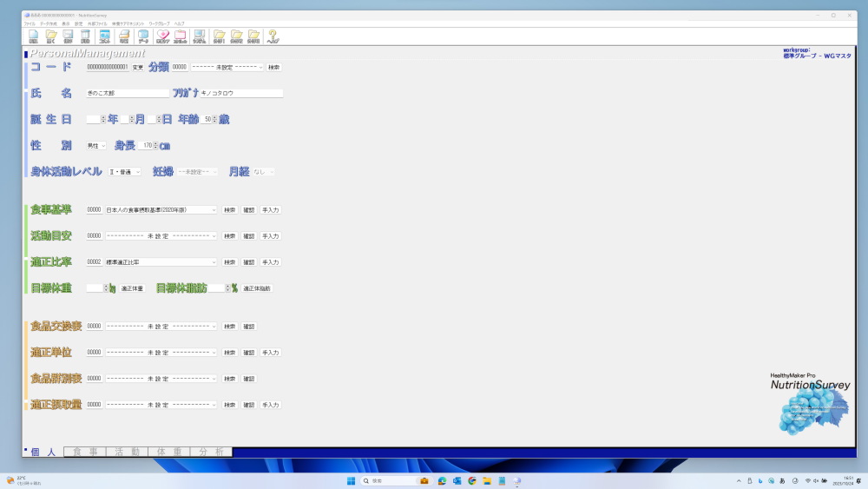This screenshot has height=489, width=868.
Task: Click the open folder toolbar icon
Action: [51, 36]
